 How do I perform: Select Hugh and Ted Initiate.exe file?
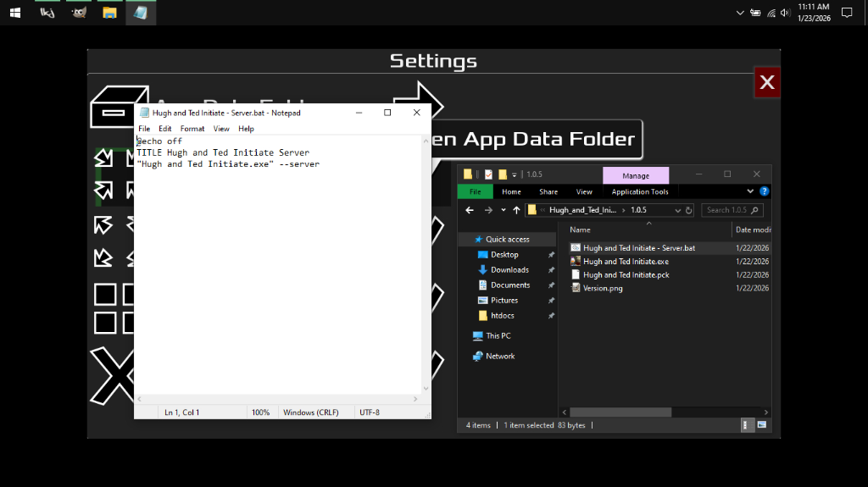point(626,262)
